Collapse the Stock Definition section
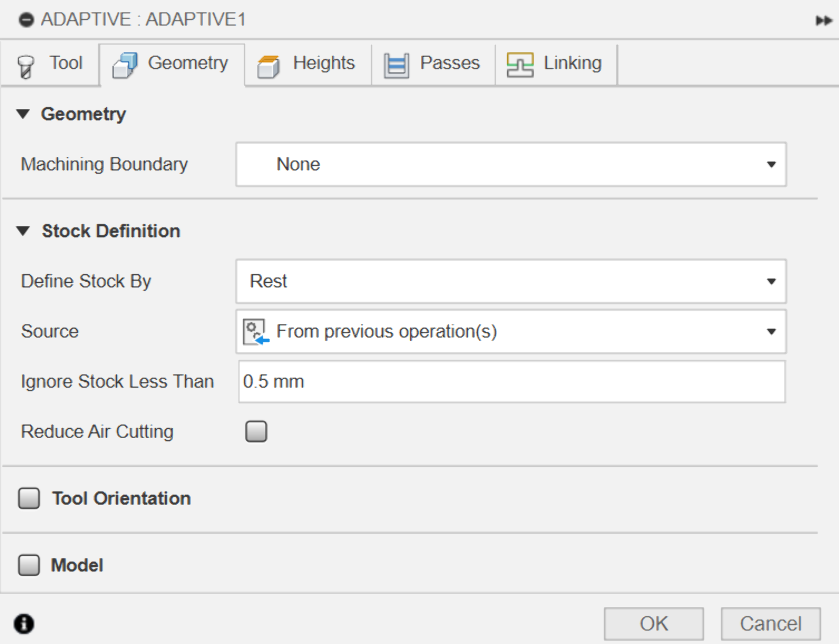 click(23, 231)
